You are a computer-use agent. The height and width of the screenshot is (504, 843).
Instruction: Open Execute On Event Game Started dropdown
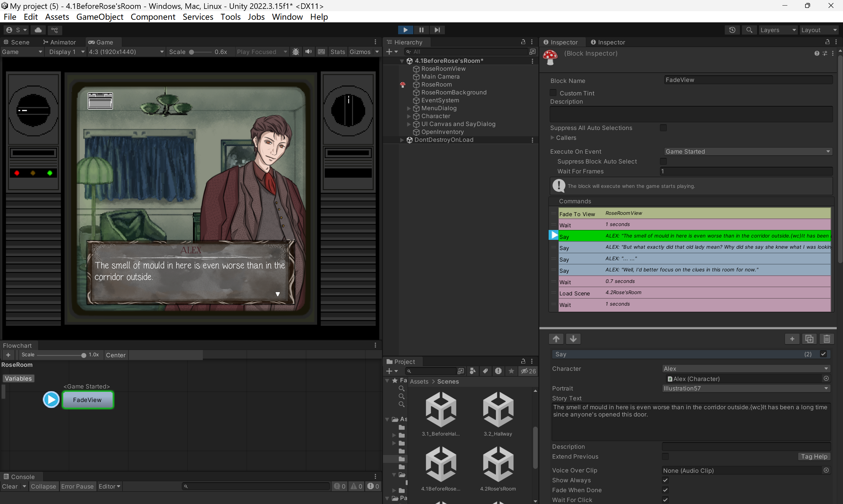coord(748,151)
